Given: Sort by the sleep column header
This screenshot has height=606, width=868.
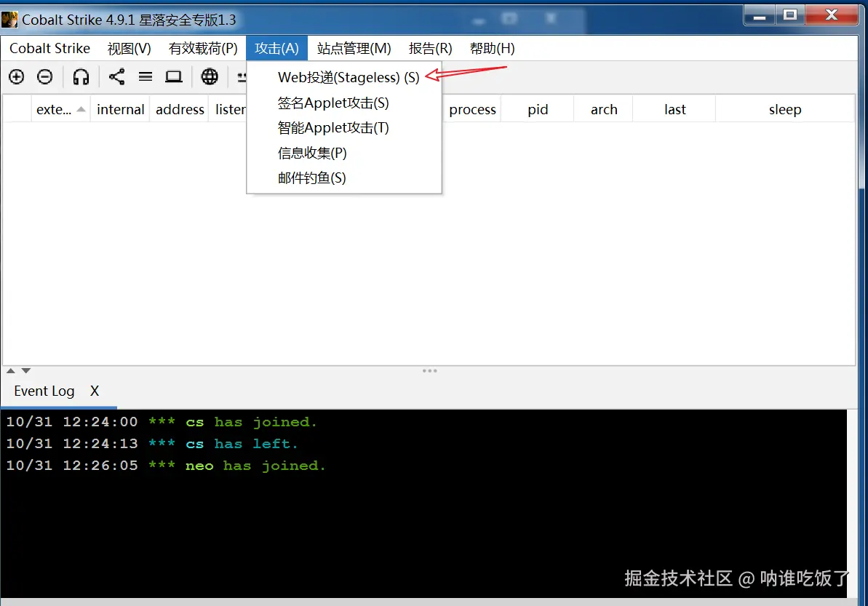Looking at the screenshot, I should click(x=785, y=110).
